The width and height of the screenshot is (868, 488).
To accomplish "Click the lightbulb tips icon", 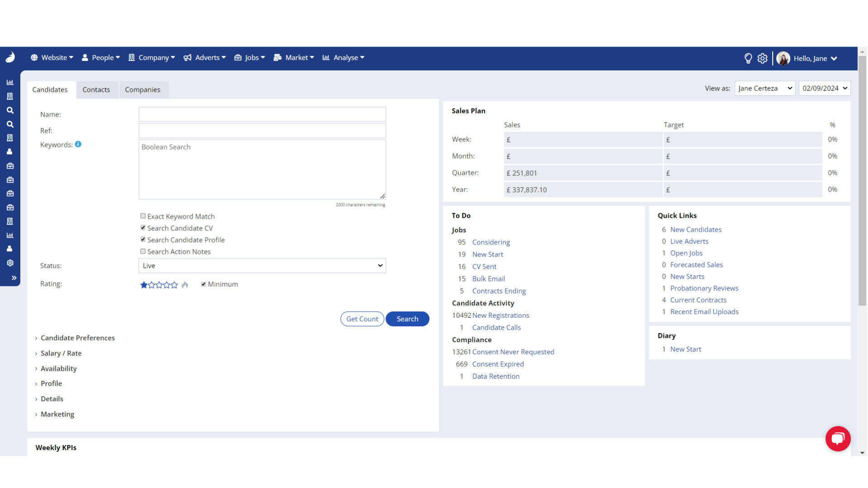I will click(748, 58).
